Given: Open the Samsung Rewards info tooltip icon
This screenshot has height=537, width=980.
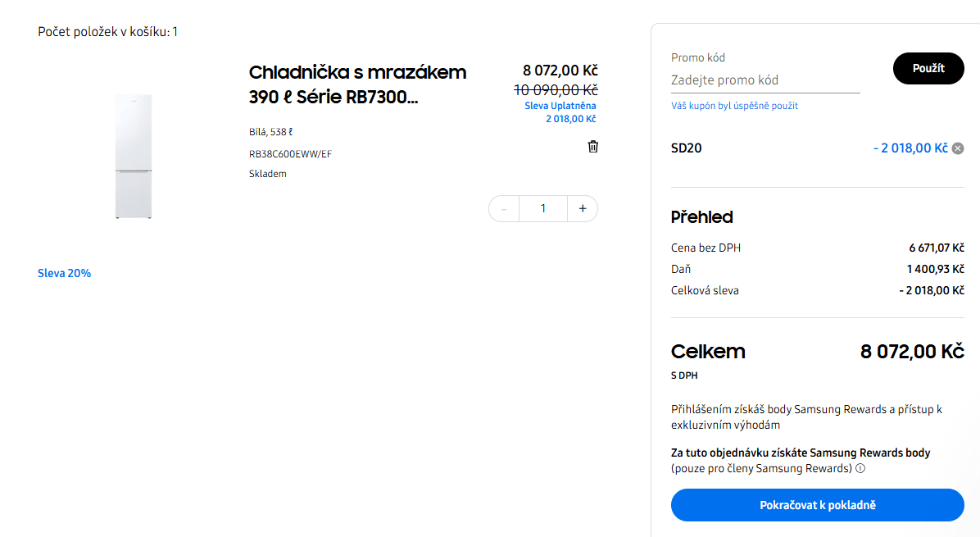Looking at the screenshot, I should coord(860,468).
